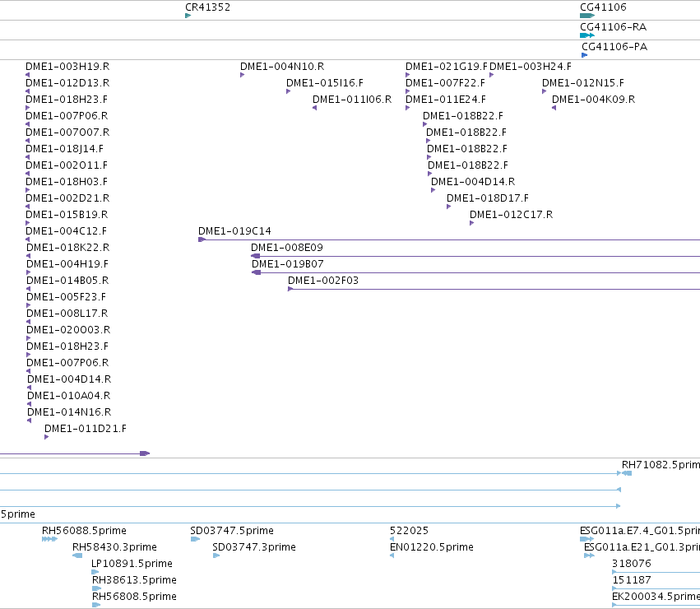
Task: Select the DME1-015I16.F label
Action: tap(325, 83)
